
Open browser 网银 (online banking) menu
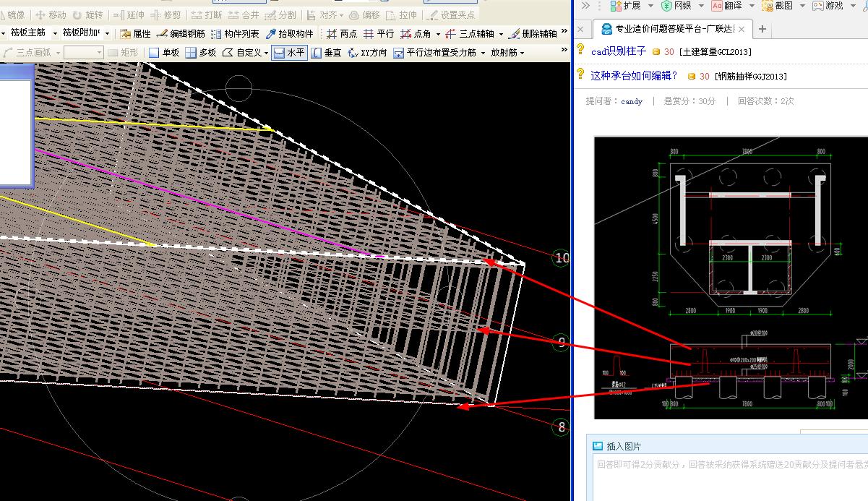coord(681,6)
